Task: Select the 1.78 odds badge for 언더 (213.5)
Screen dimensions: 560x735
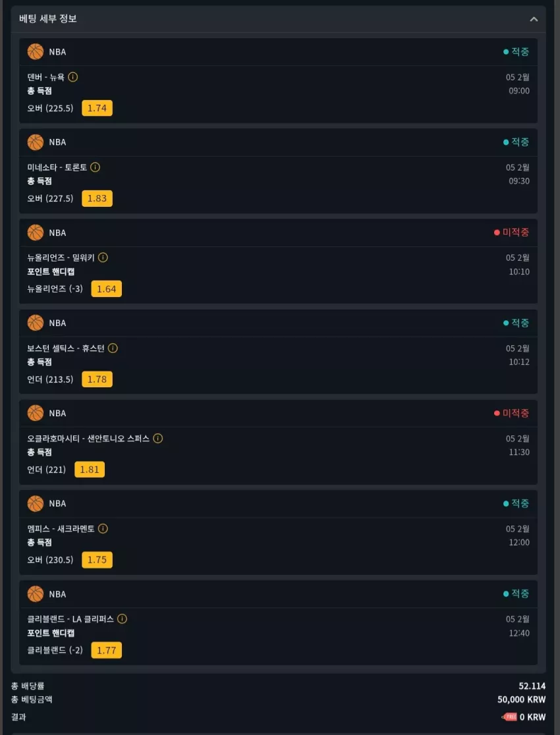Action: (x=97, y=379)
